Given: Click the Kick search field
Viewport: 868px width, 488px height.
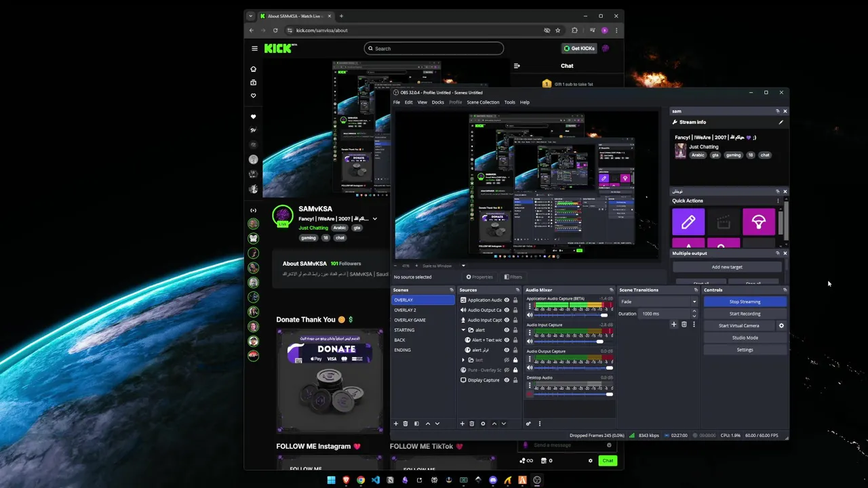Looking at the screenshot, I should 434,48.
